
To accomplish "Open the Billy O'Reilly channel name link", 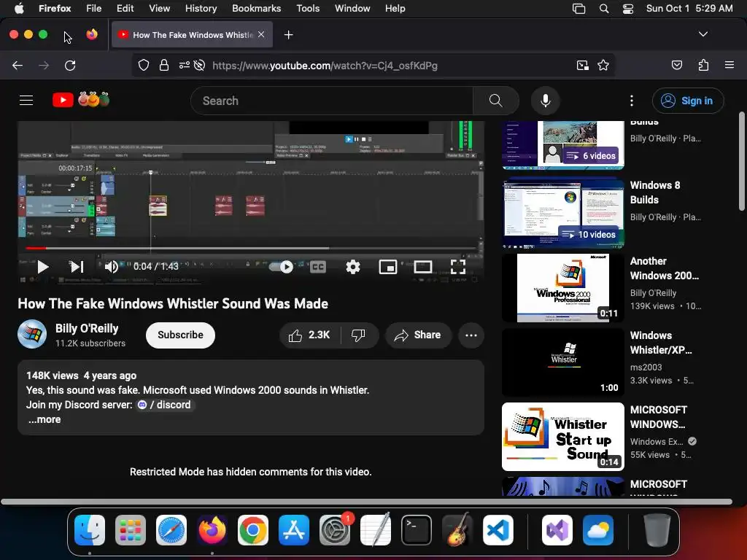I will coord(87,329).
